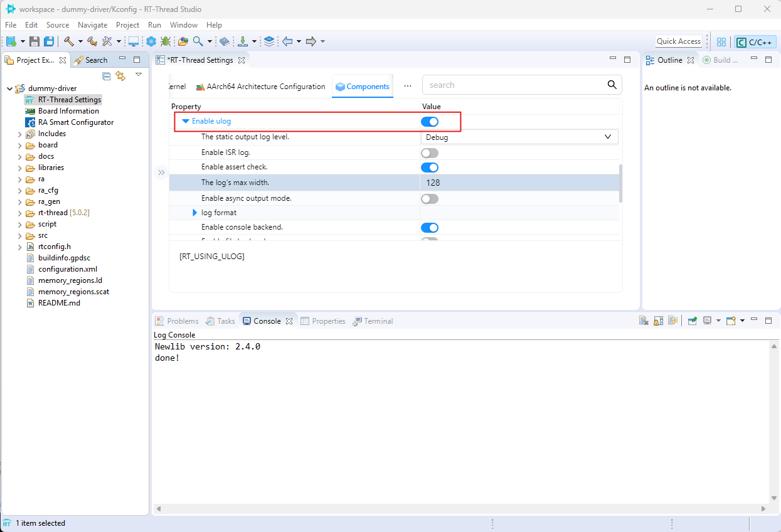The image size is (781, 532).
Task: Click the green bug debug icon
Action: tap(166, 41)
